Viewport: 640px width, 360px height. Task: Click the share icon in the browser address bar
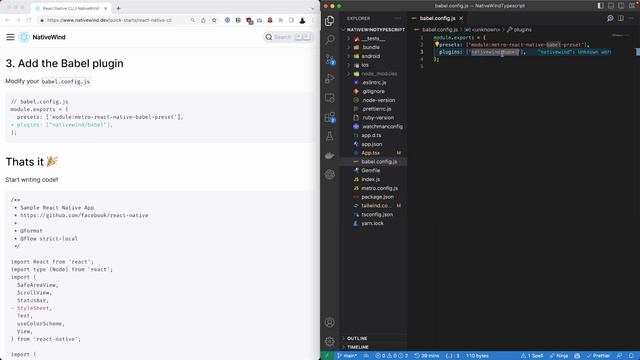[x=203, y=20]
